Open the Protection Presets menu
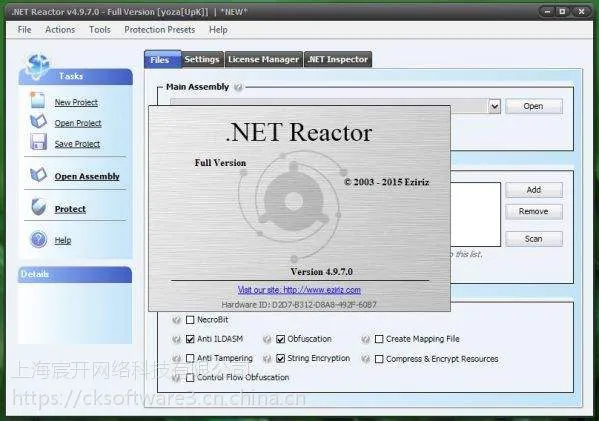This screenshot has width=599, height=421. tap(160, 30)
